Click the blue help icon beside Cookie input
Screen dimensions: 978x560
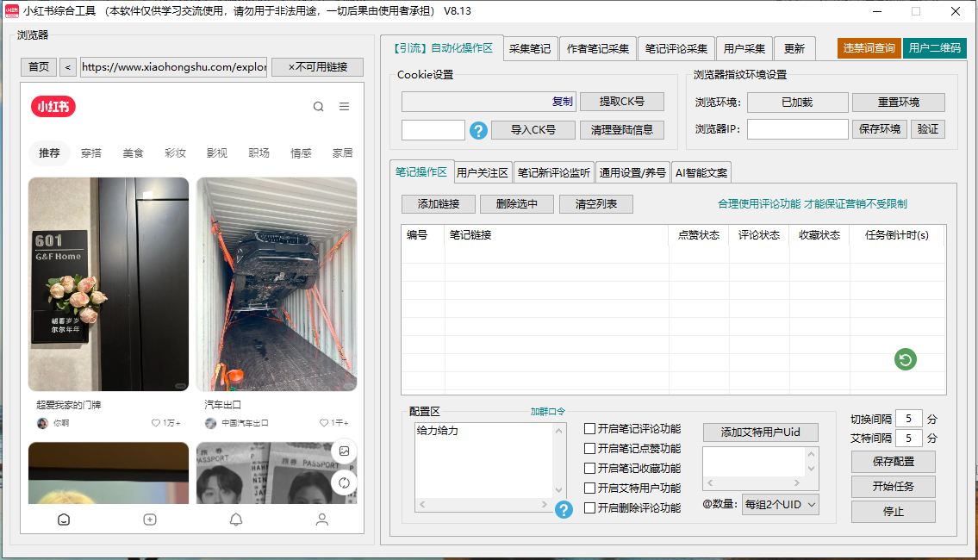point(478,131)
